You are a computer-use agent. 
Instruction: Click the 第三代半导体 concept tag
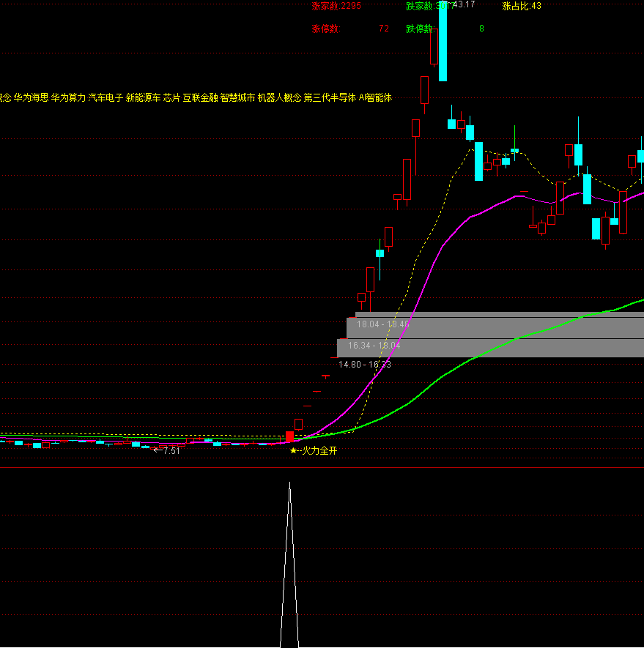coord(330,97)
